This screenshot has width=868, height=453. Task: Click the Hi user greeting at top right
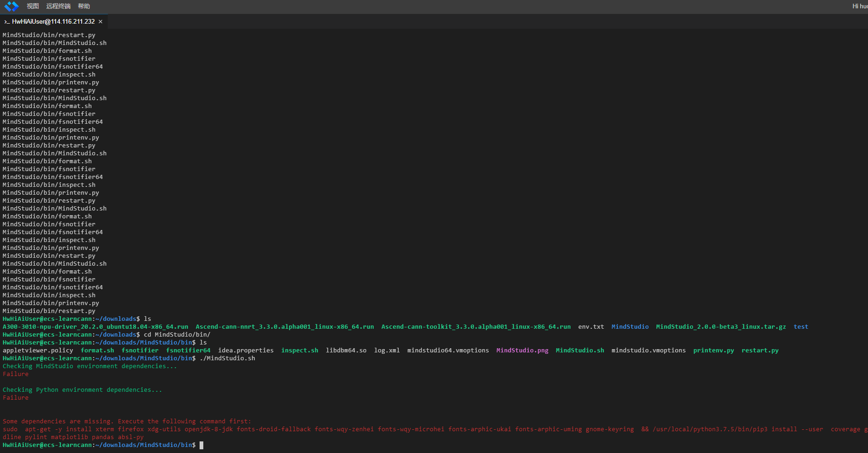click(x=860, y=6)
